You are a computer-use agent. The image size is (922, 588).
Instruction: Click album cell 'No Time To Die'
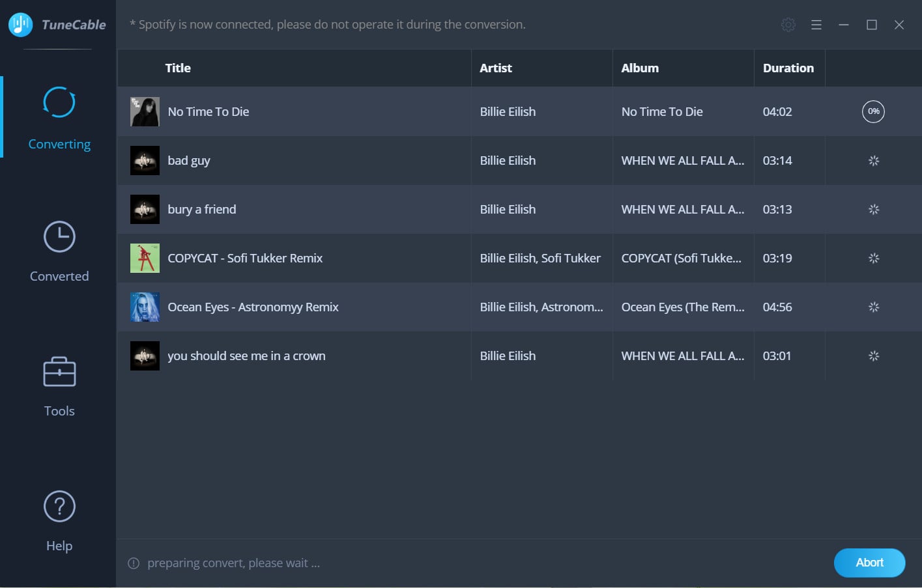pos(662,111)
